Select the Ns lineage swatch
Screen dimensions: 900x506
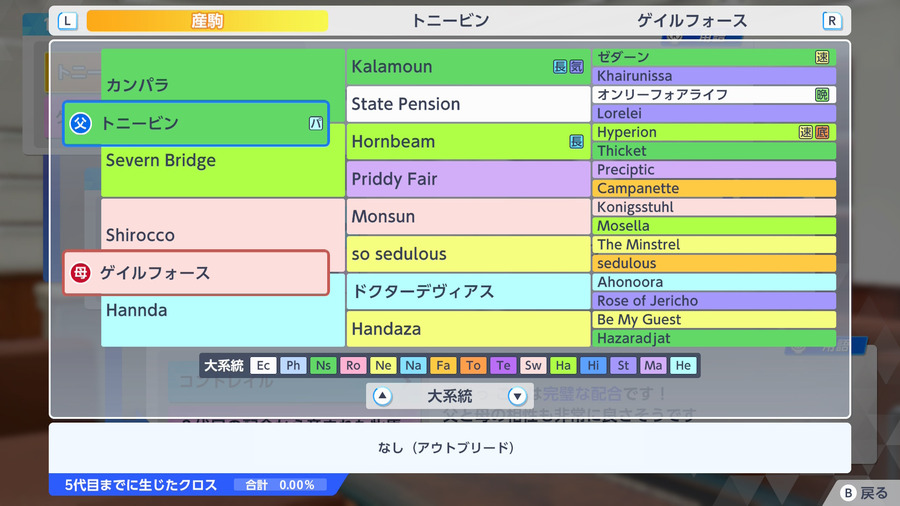click(323, 365)
